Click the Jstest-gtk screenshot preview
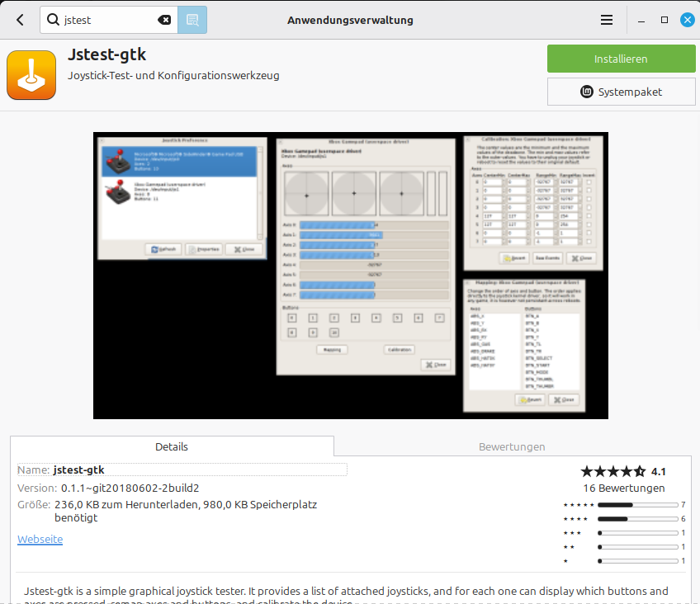 point(350,276)
